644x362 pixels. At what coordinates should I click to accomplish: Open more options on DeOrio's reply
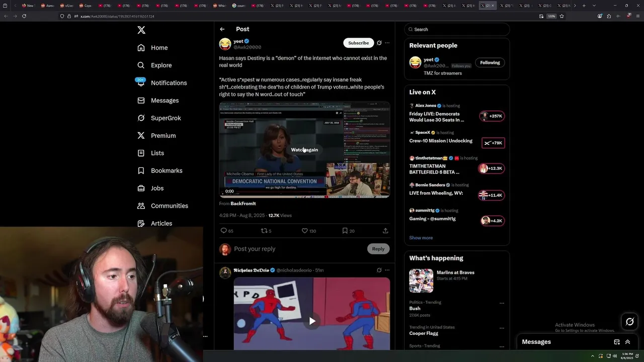(387, 270)
